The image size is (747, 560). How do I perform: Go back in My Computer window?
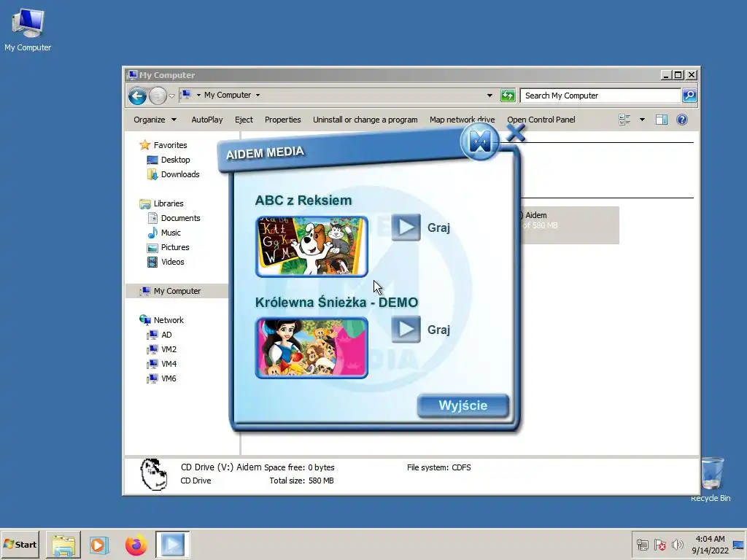coord(137,96)
